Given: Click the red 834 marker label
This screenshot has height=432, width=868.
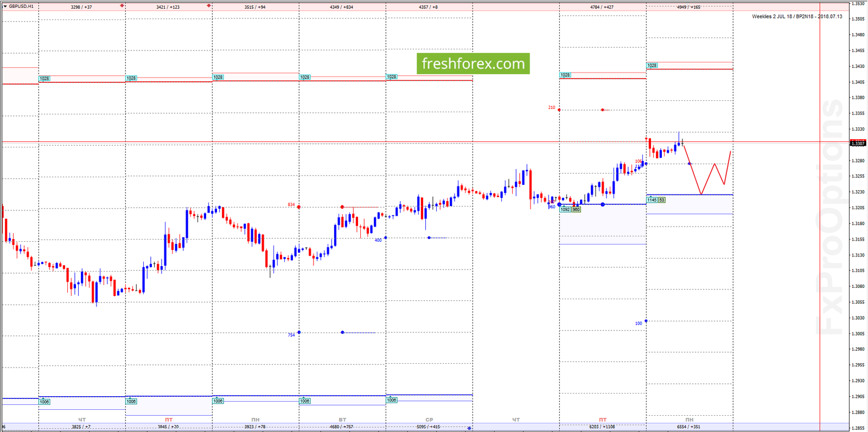Looking at the screenshot, I should click(x=291, y=204).
